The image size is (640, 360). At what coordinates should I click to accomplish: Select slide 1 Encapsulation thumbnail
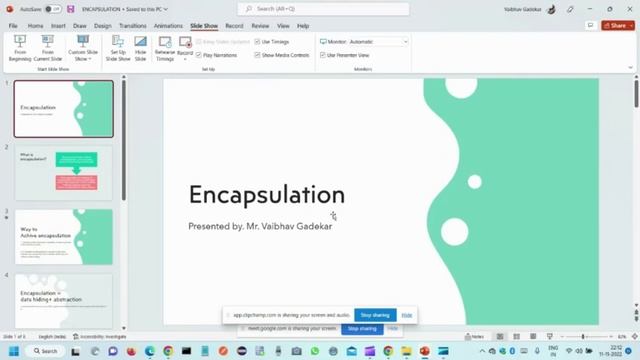click(x=64, y=109)
